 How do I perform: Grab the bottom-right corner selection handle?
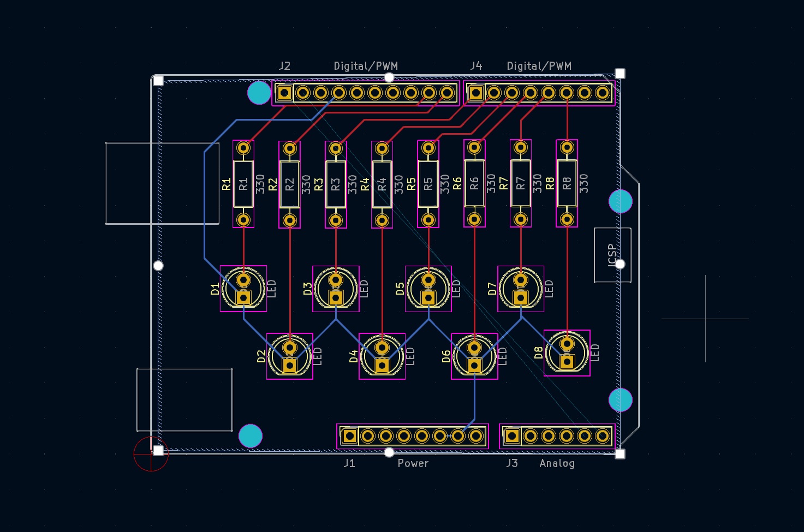(620, 453)
